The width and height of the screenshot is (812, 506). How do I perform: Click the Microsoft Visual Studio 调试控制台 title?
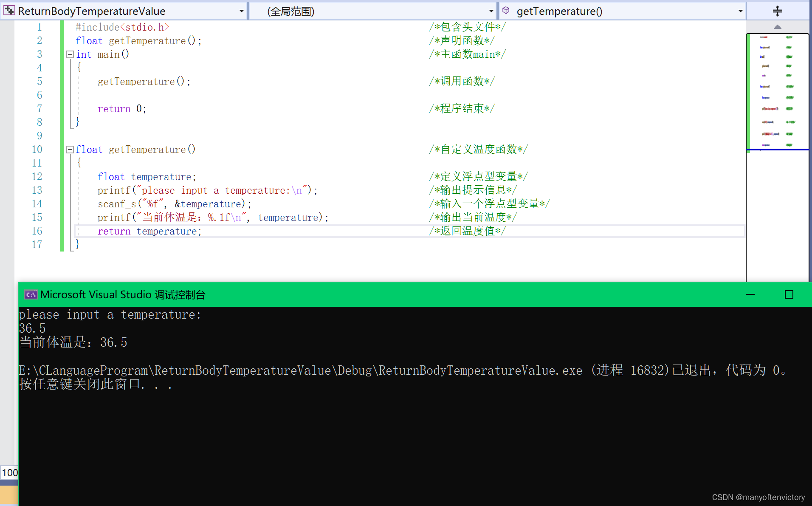[x=123, y=294]
